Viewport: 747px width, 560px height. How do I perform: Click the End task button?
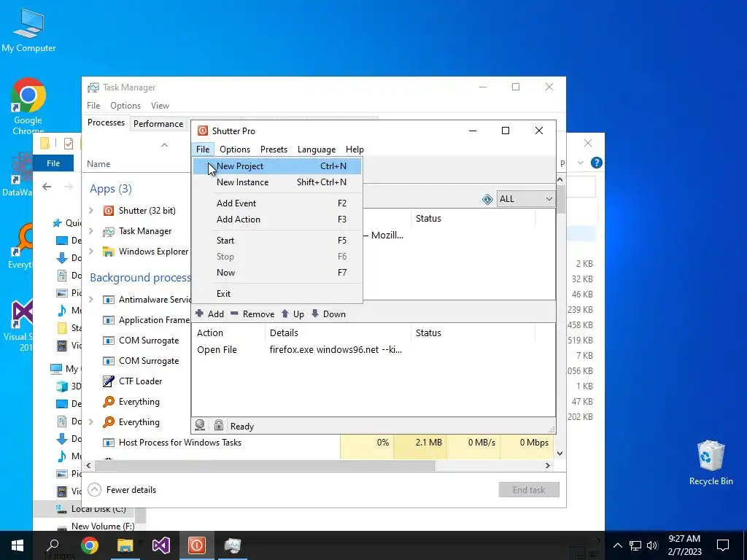529,490
